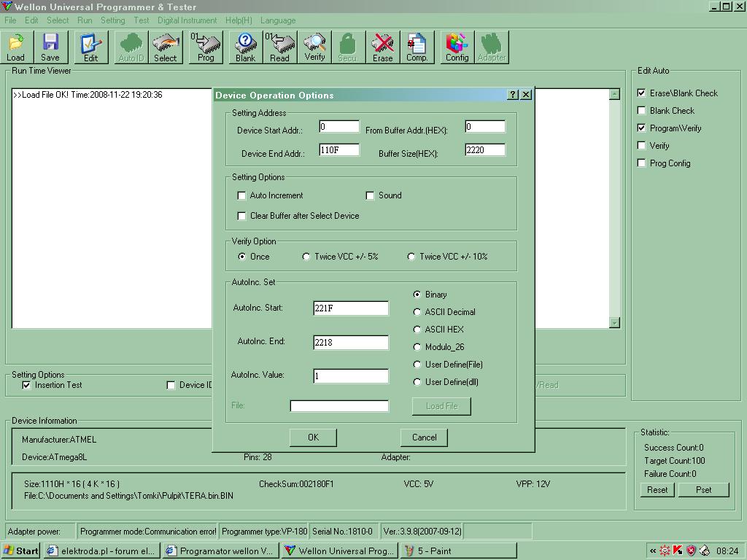Click the Adapter toolbar icon
The height and width of the screenshot is (560, 747).
[x=492, y=47]
